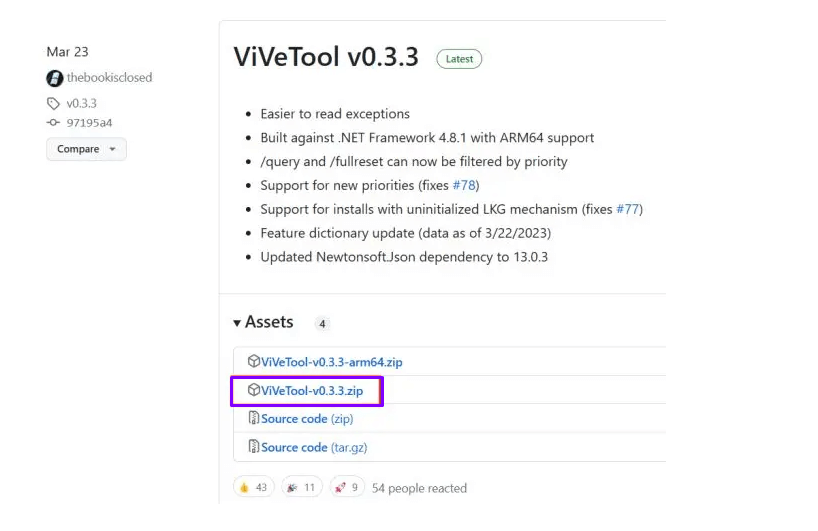Open commit 97195a4
The width and height of the screenshot is (818, 531).
pos(89,123)
